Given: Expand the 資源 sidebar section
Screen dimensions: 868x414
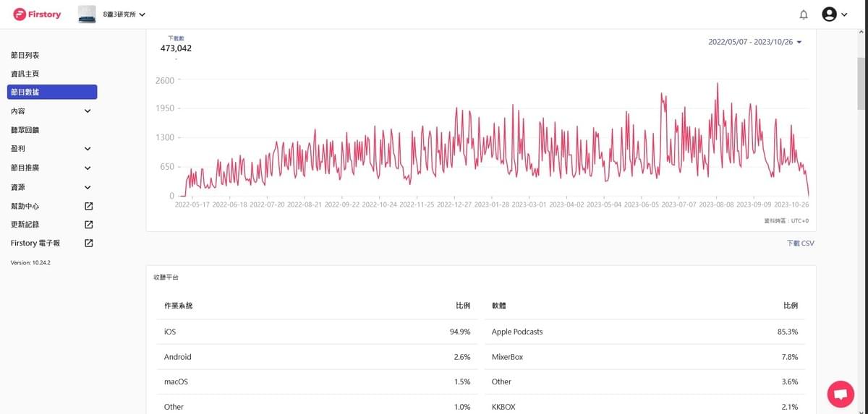Looking at the screenshot, I should pos(52,187).
